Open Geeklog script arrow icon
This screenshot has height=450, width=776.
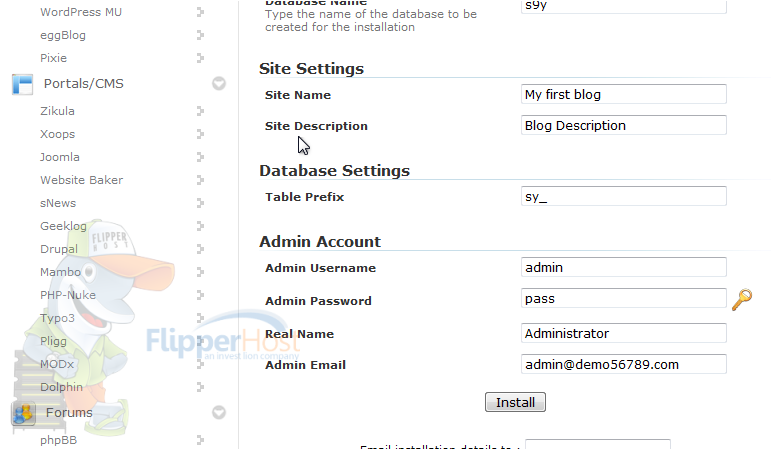pyautogui.click(x=200, y=226)
